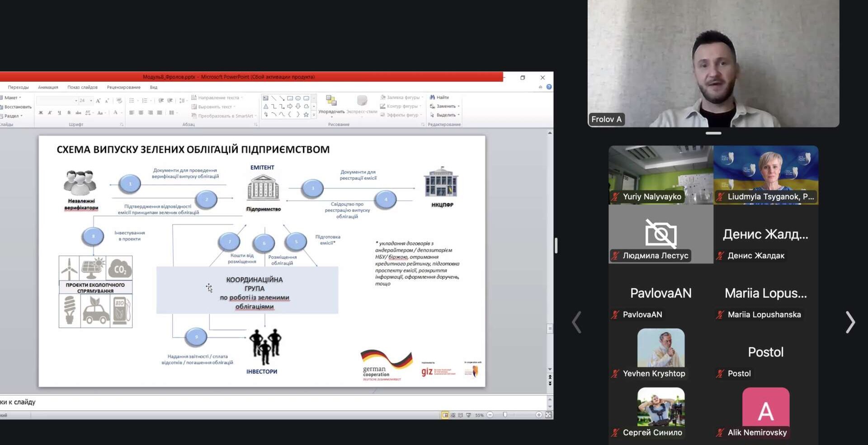This screenshot has width=868, height=445.
Task: Click the fit slide to window icon
Action: pos(548,415)
